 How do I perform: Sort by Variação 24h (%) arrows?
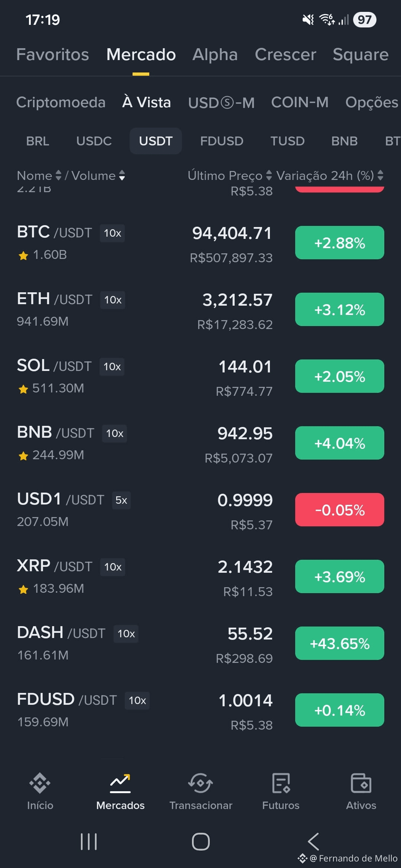380,175
